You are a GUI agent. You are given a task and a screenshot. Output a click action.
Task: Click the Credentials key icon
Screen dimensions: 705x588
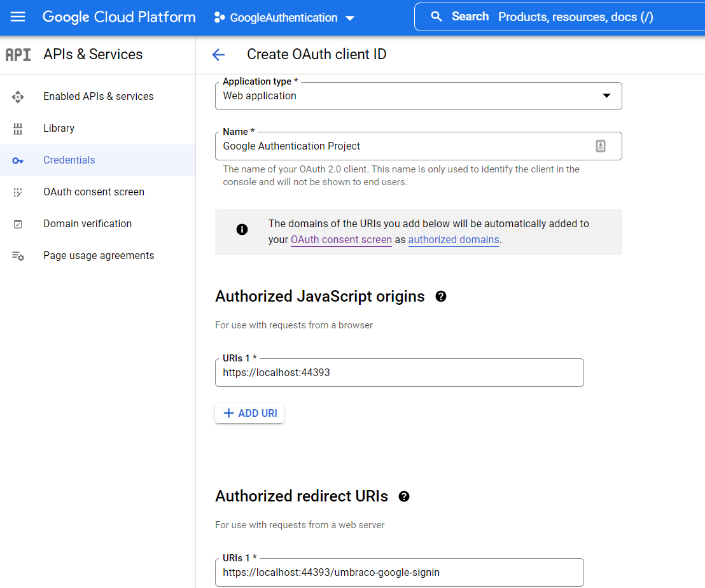[18, 160]
